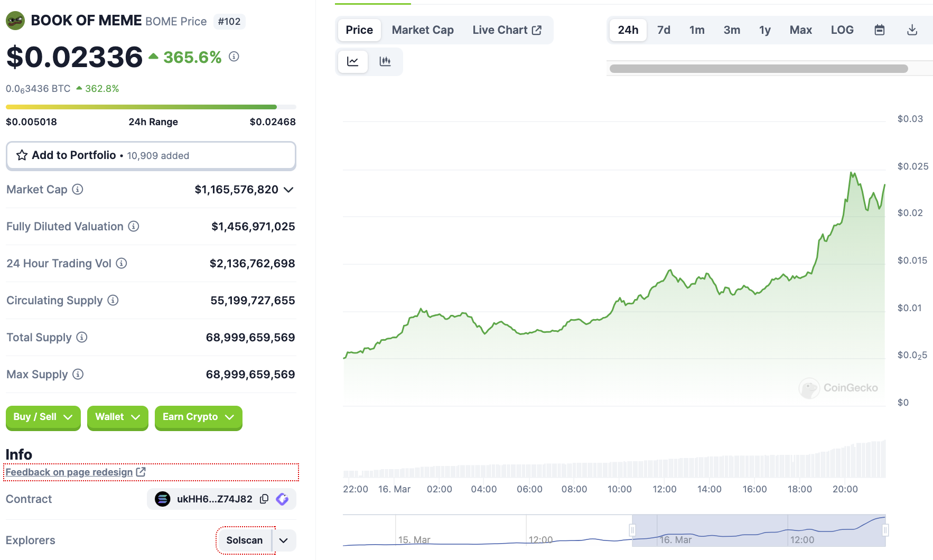Image resolution: width=933 pixels, height=560 pixels.
Task: Open the calendar date range picker
Action: 879,30
